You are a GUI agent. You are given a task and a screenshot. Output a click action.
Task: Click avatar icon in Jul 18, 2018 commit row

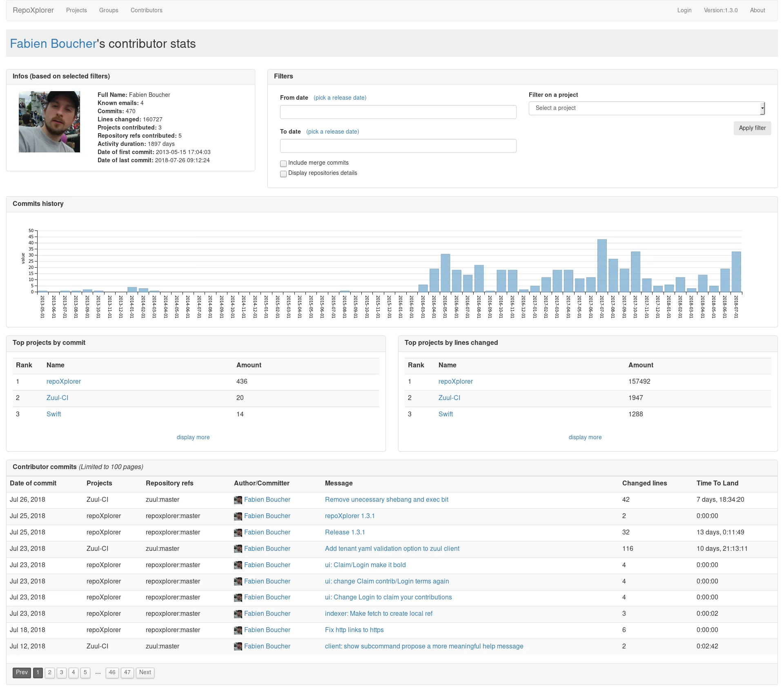tap(238, 630)
